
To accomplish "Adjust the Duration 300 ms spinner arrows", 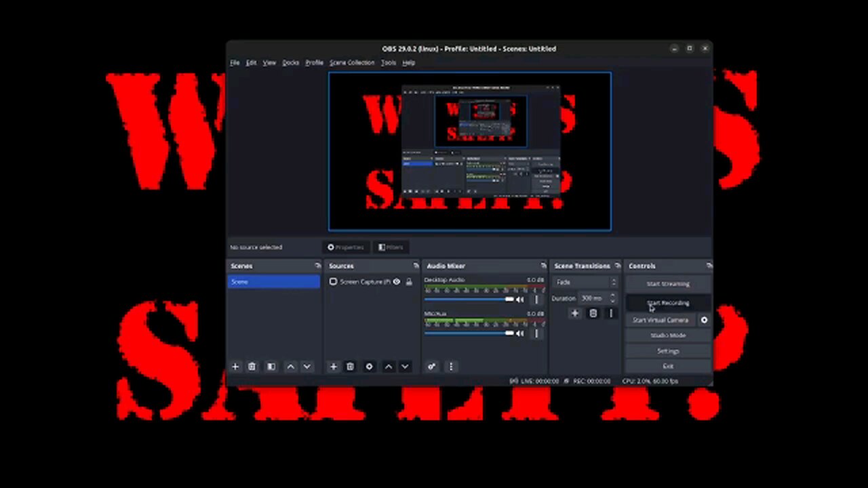I will click(x=613, y=298).
